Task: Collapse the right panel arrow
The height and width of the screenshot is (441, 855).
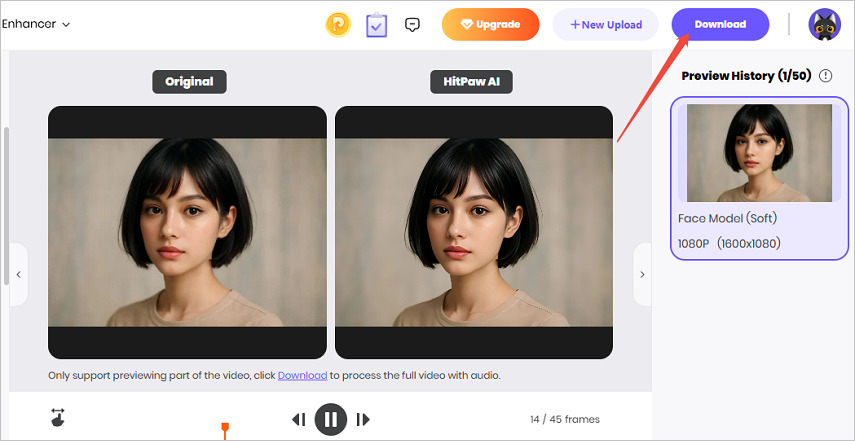Action: [642, 274]
